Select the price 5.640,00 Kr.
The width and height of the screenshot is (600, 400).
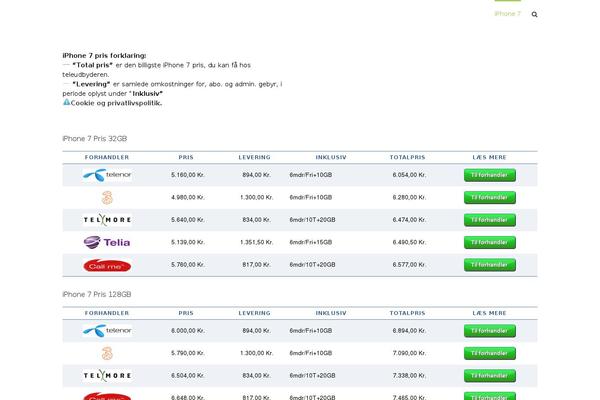pyautogui.click(x=188, y=220)
